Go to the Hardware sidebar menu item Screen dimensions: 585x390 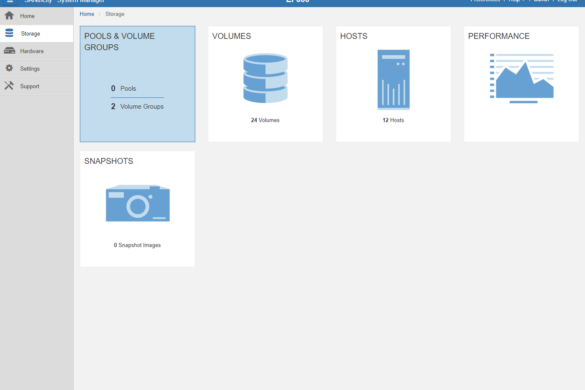coord(37,51)
